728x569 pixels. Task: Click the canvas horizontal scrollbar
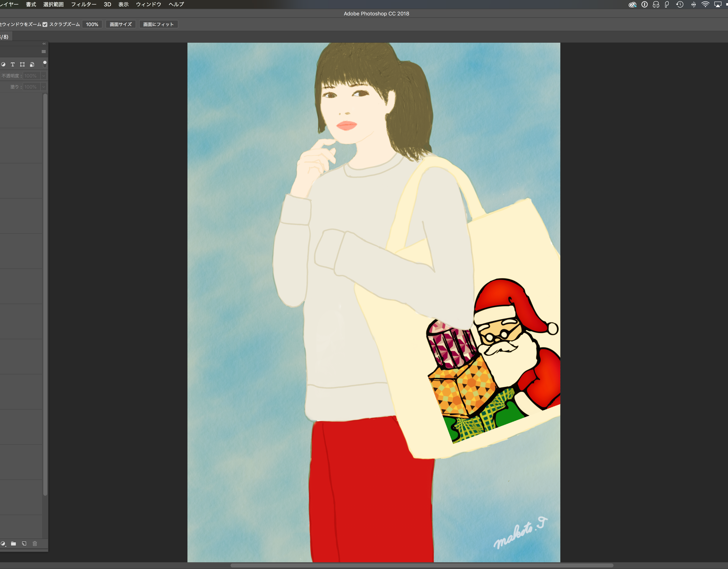422,565
